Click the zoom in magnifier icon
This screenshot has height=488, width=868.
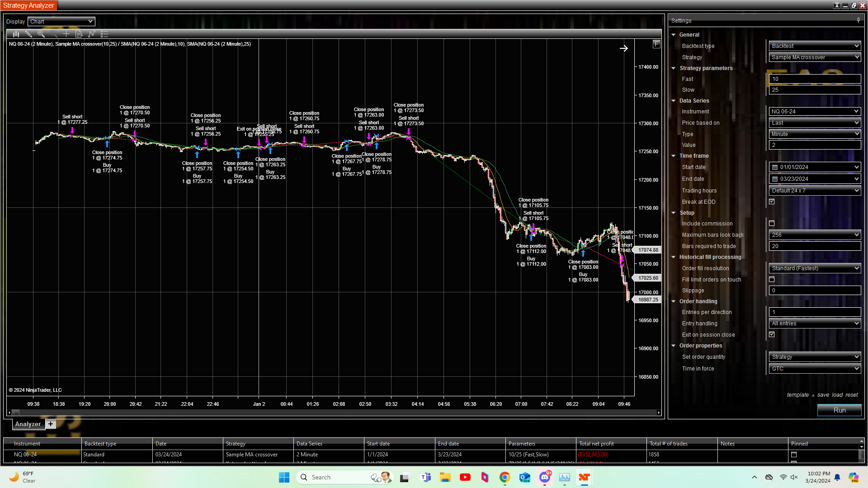[x=41, y=34]
